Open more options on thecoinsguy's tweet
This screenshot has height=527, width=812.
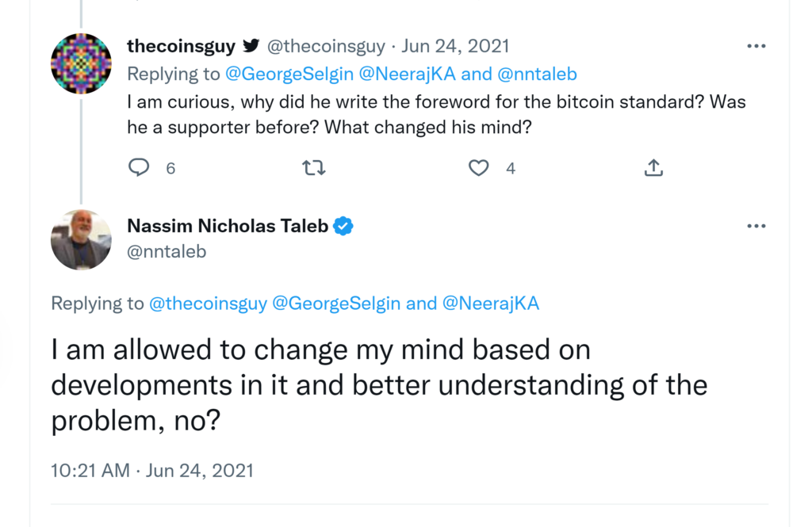[x=756, y=46]
